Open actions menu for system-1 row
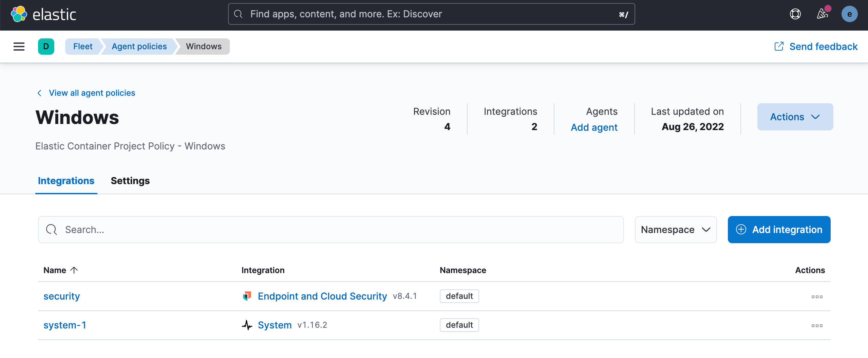The image size is (868, 358). point(817,325)
